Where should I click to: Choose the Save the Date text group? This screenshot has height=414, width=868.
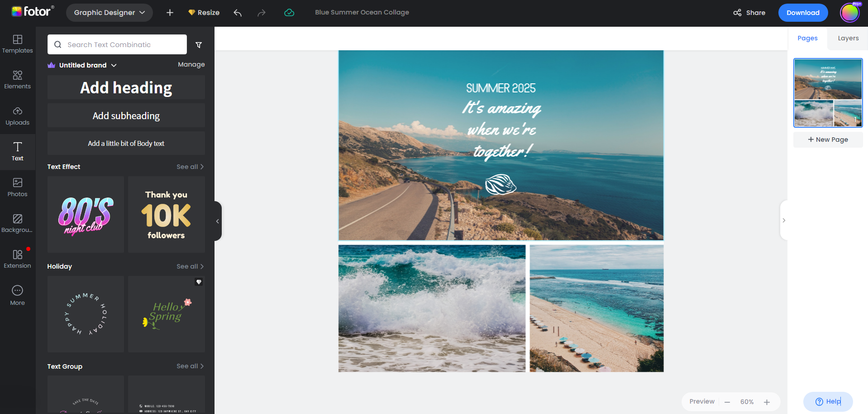[86, 395]
